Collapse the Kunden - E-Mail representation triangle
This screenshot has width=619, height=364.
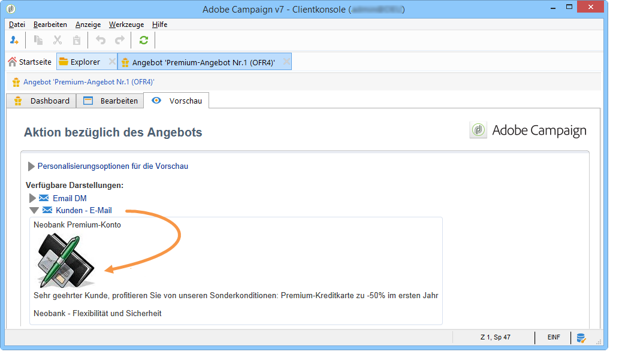34,211
